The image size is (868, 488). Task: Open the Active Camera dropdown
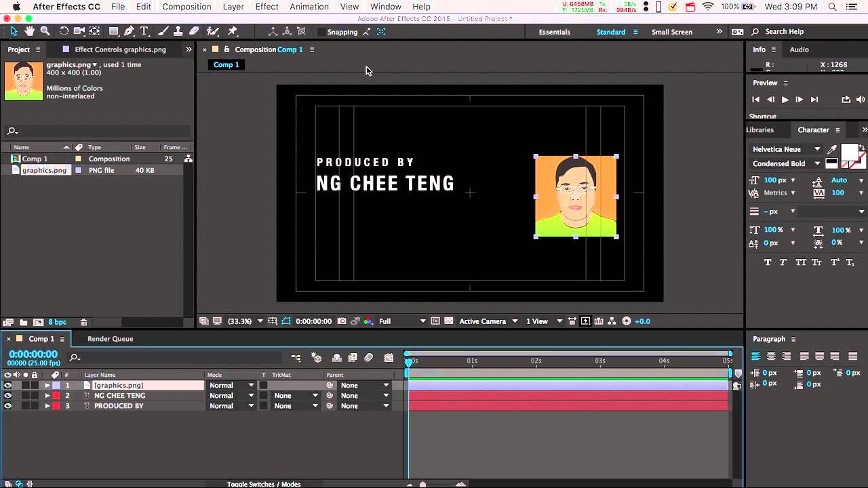(488, 321)
